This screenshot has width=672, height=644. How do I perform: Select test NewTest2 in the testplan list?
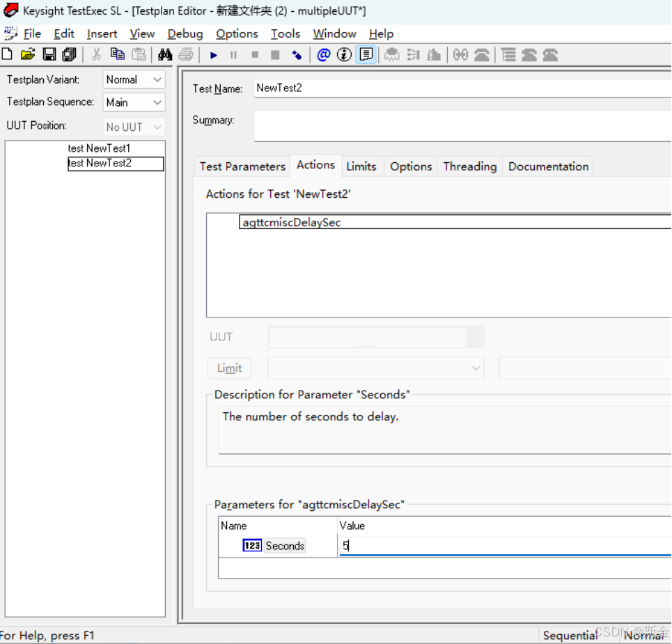click(116, 163)
